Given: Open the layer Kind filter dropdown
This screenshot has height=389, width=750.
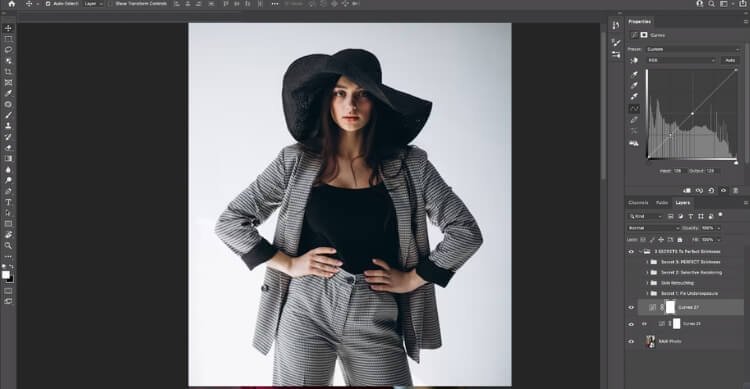Looking at the screenshot, I should click(x=645, y=216).
